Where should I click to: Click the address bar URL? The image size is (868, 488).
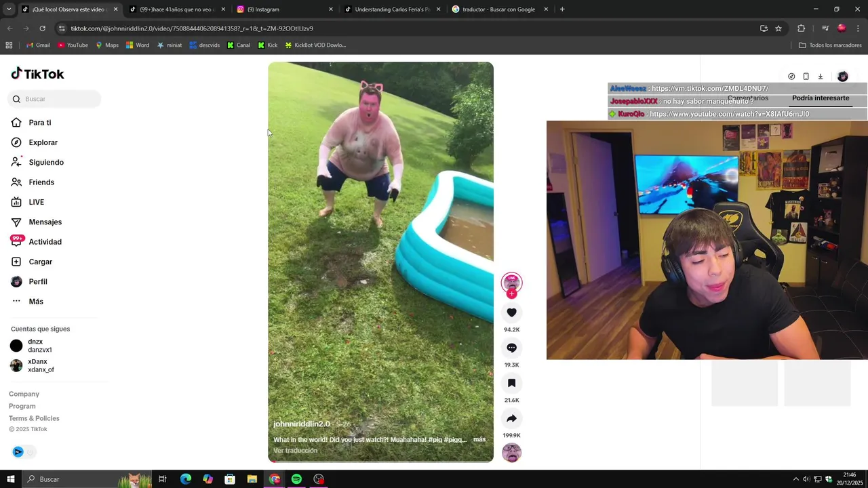[192, 28]
